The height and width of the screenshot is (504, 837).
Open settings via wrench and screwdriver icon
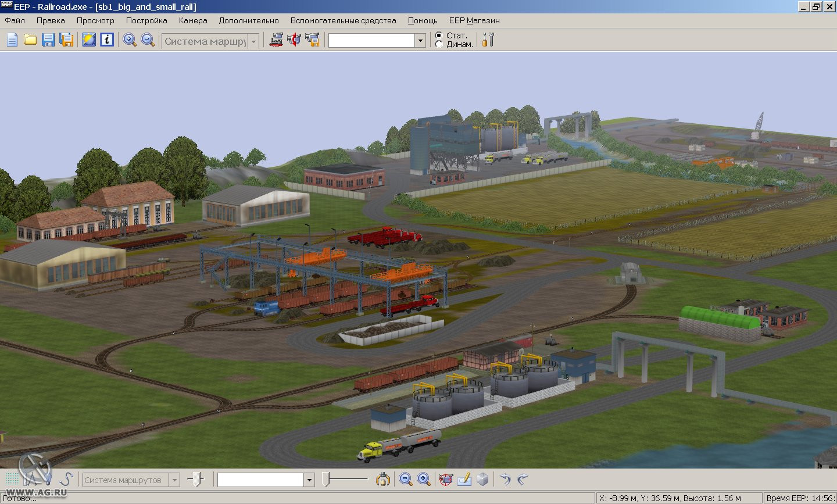(x=488, y=40)
